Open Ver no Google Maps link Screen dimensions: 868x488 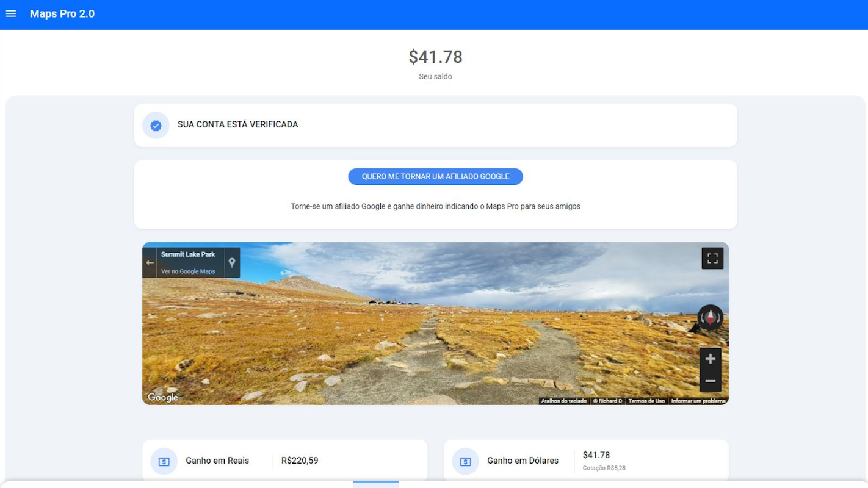pyautogui.click(x=188, y=271)
